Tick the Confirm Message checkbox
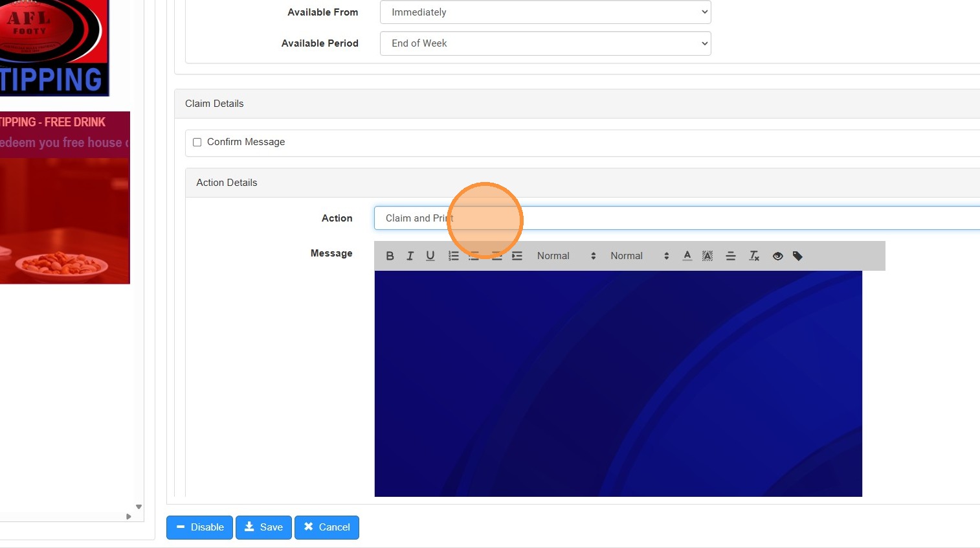The width and height of the screenshot is (980, 548). coord(197,142)
